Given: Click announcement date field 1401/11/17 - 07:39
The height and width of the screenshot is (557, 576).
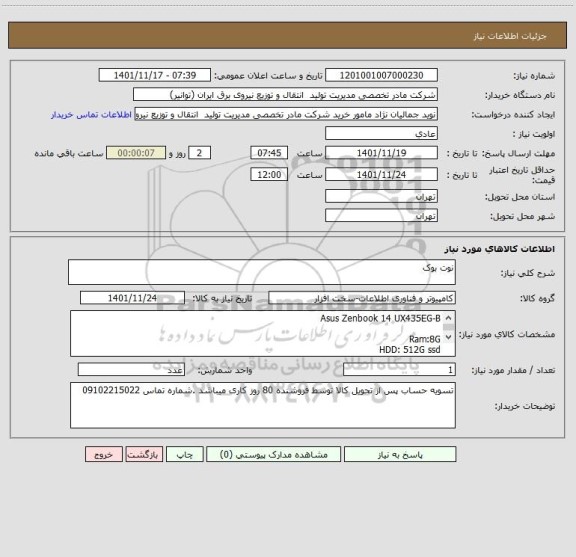Looking at the screenshot, I should pos(155,75).
